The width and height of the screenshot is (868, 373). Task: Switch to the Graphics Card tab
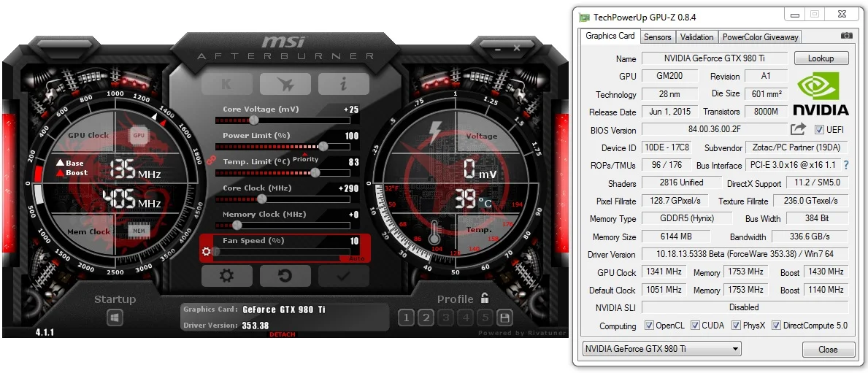point(610,36)
